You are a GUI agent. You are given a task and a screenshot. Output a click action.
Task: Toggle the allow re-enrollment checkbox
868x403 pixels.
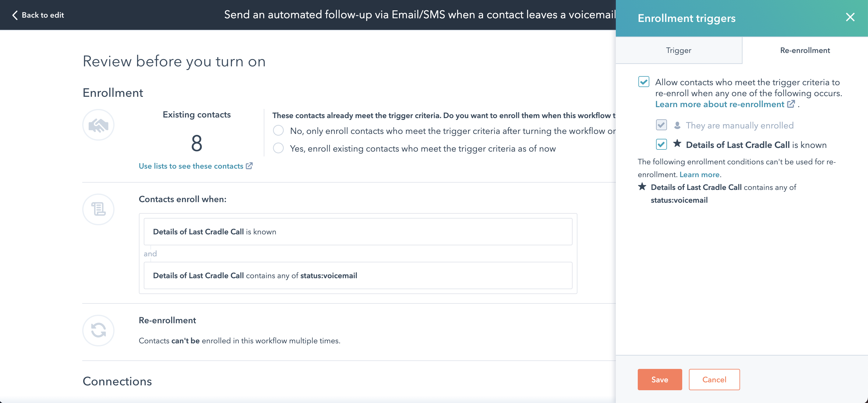(x=644, y=82)
